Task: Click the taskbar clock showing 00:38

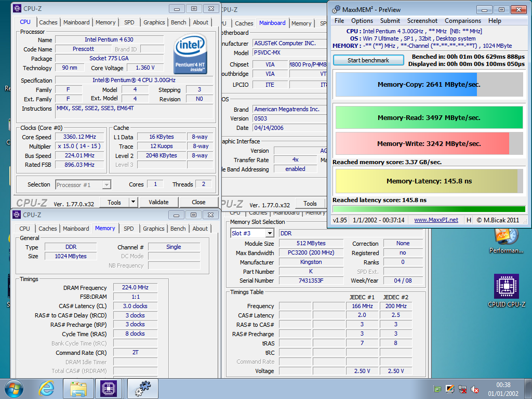Action: click(x=503, y=389)
